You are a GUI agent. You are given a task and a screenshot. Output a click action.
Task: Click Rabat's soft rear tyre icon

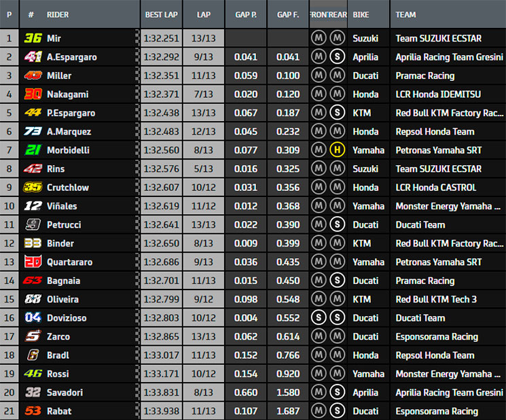click(x=338, y=410)
